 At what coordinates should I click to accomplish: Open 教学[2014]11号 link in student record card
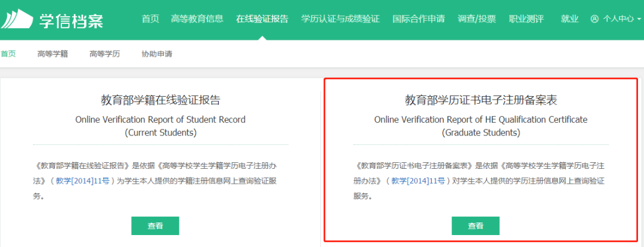point(82,181)
